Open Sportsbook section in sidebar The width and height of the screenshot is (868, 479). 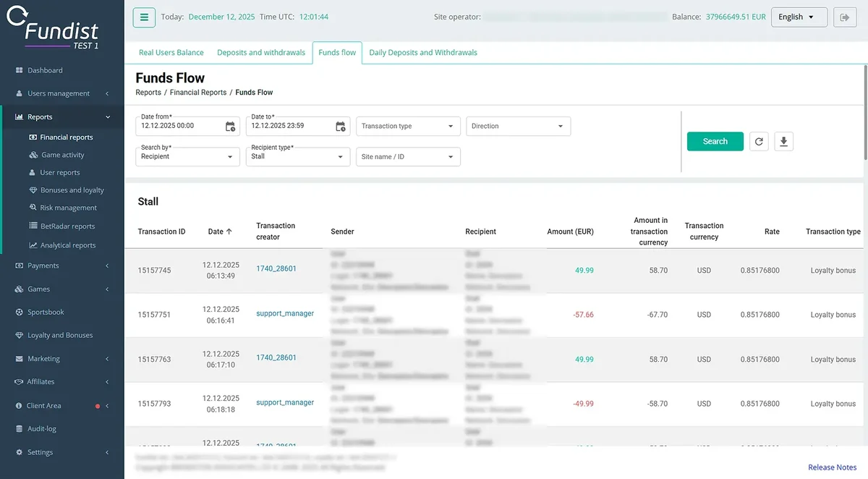46,312
